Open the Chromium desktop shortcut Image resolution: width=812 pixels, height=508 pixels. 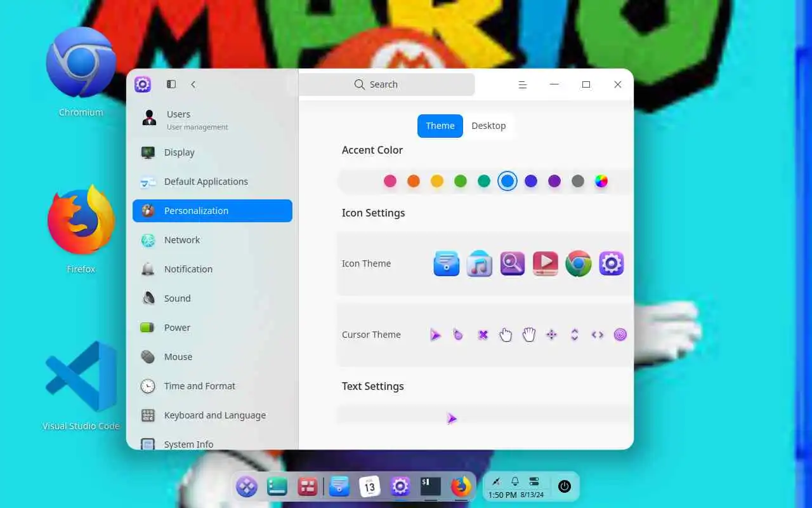[81, 72]
